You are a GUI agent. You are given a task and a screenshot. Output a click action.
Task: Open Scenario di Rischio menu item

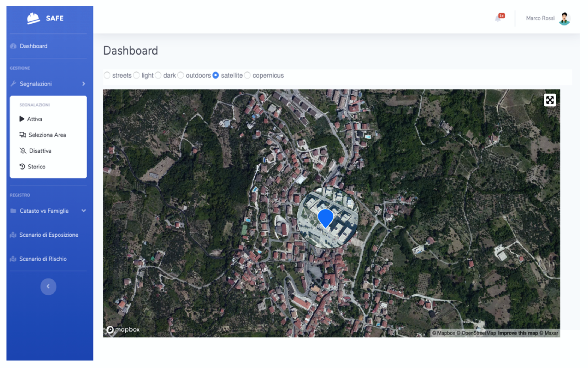click(43, 259)
